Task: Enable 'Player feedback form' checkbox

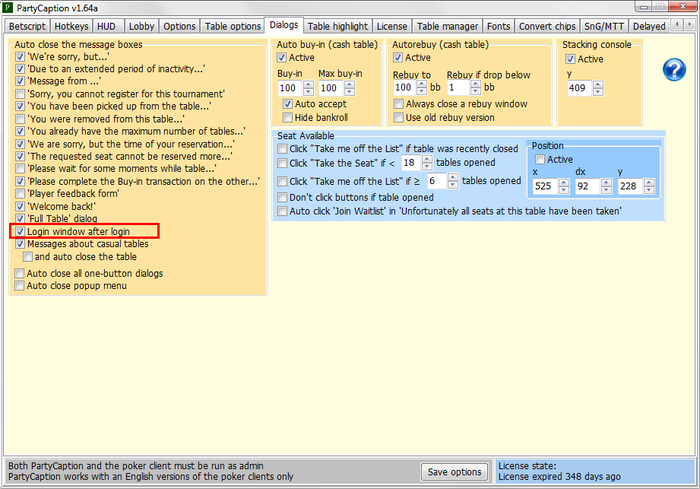Action: (20, 193)
